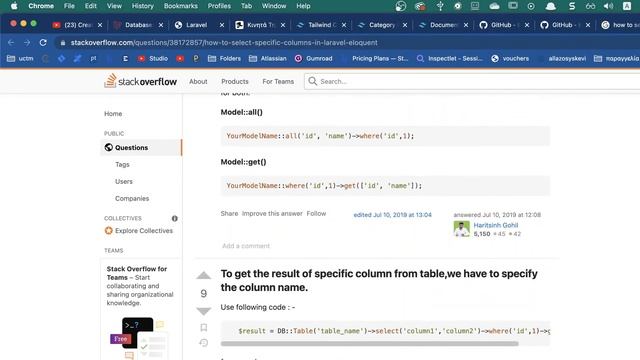Go to Home in sidebar
Viewport: 640px width, 360px height.
point(113,113)
